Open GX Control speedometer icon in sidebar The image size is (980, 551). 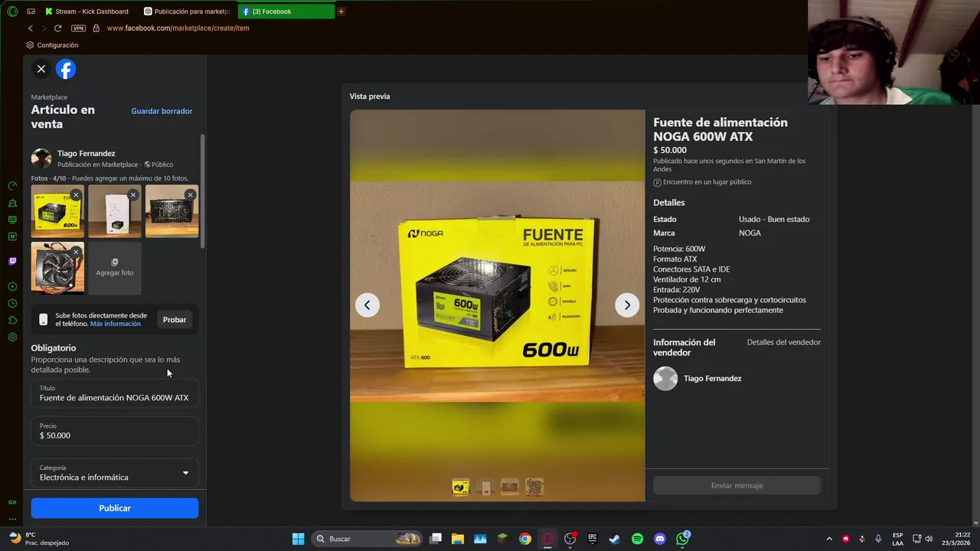[12, 186]
